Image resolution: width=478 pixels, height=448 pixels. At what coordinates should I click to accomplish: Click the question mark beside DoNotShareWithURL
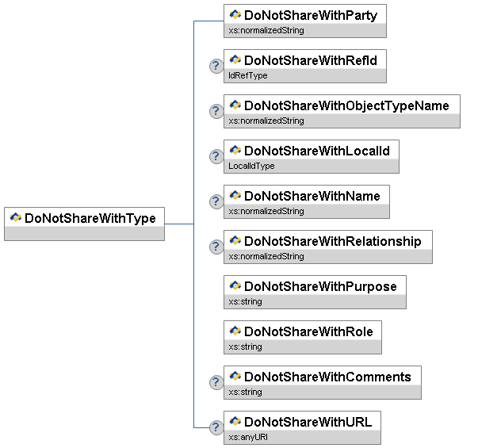[216, 427]
